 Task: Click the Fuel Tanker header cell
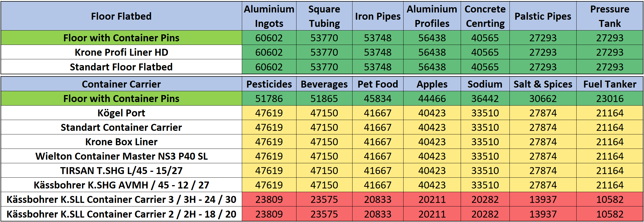coord(610,84)
